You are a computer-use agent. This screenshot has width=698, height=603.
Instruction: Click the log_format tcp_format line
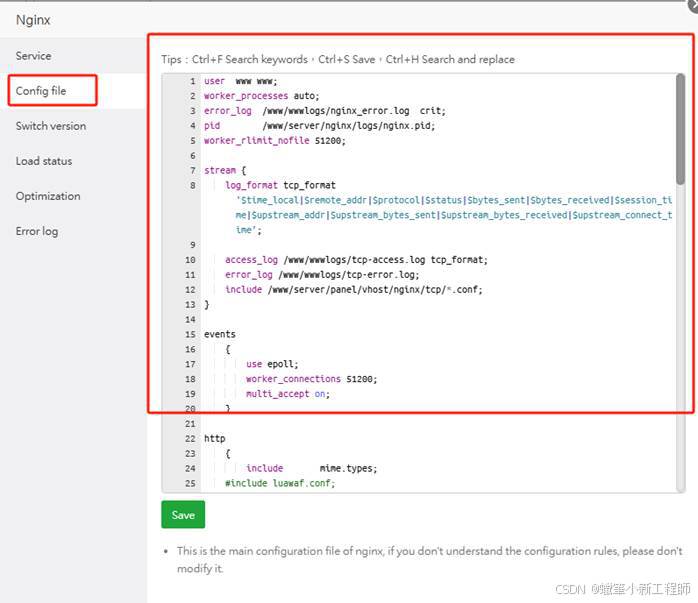[x=280, y=185]
